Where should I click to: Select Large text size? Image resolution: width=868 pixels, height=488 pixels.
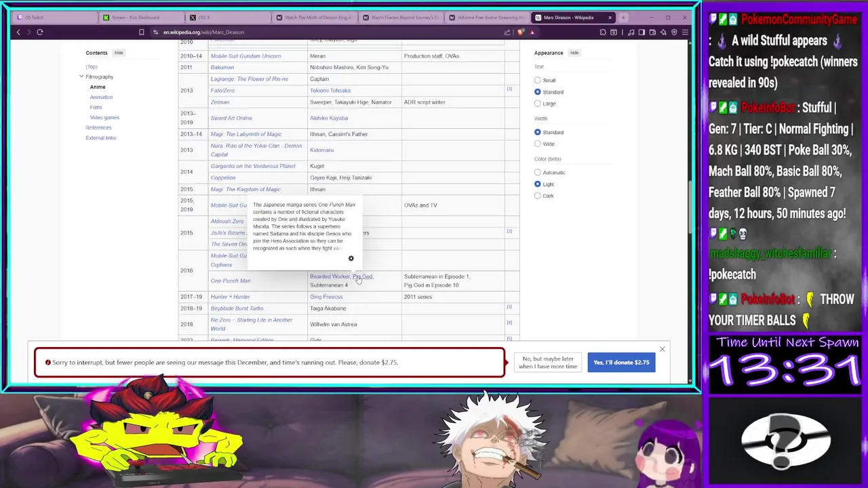538,103
